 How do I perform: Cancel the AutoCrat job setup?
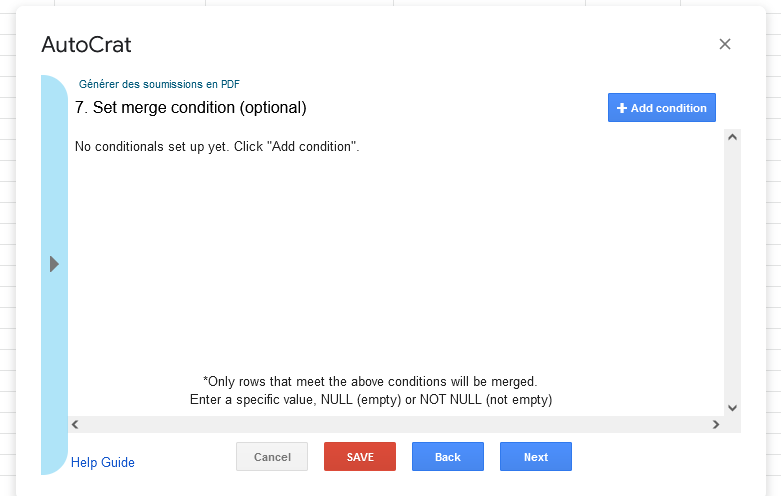272,457
